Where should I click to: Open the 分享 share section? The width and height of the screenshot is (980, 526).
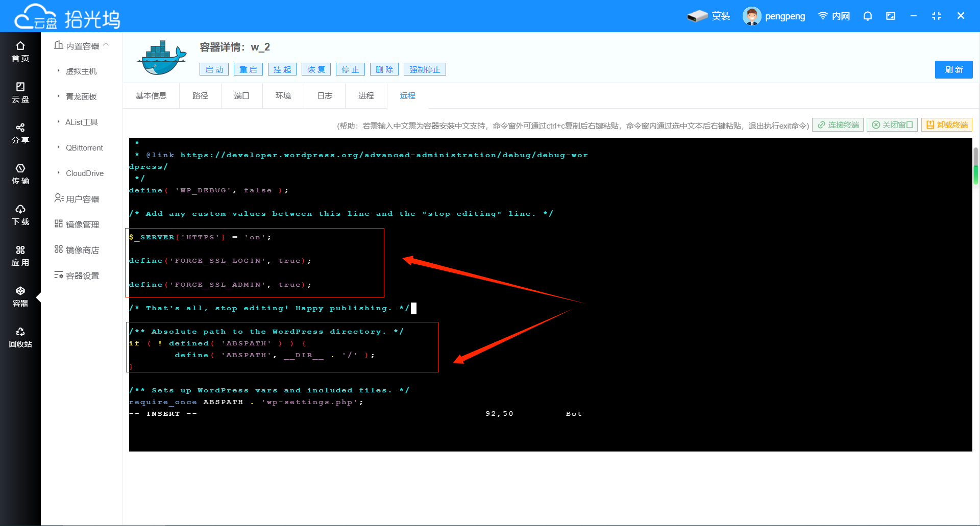point(20,134)
